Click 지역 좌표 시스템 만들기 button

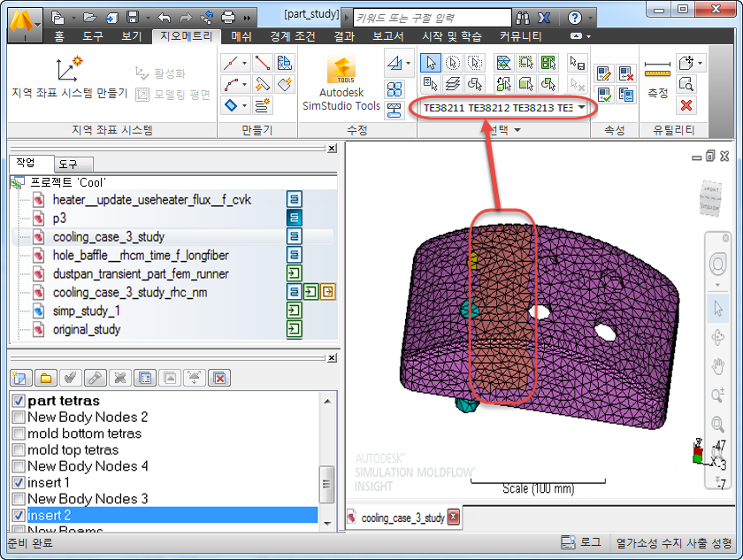coord(69,78)
